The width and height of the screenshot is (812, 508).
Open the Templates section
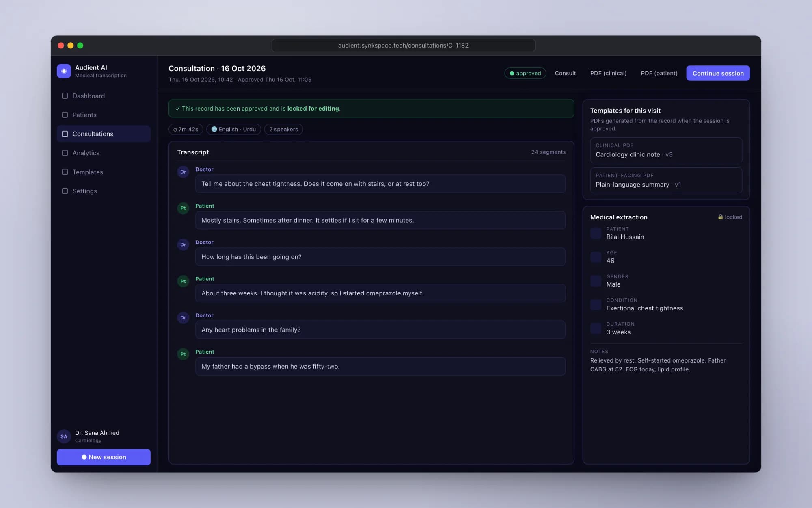click(104, 172)
